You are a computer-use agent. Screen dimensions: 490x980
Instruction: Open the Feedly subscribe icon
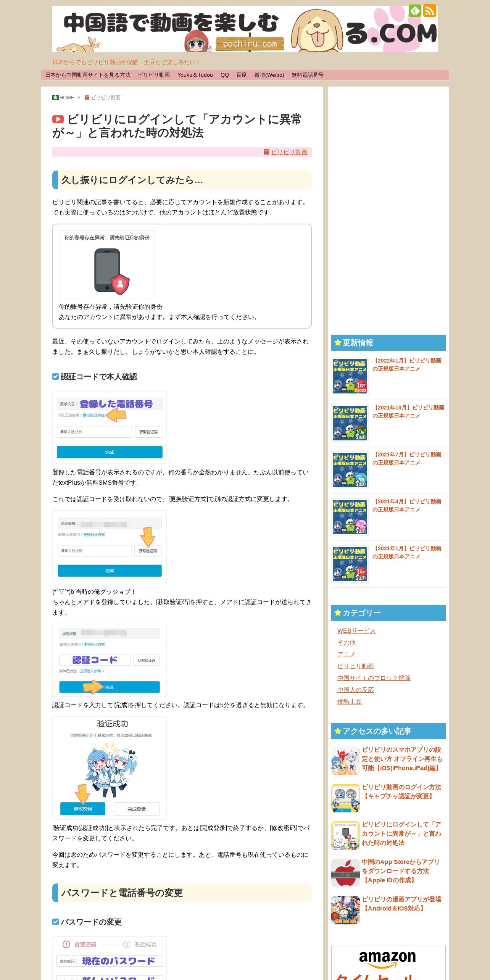415,11
